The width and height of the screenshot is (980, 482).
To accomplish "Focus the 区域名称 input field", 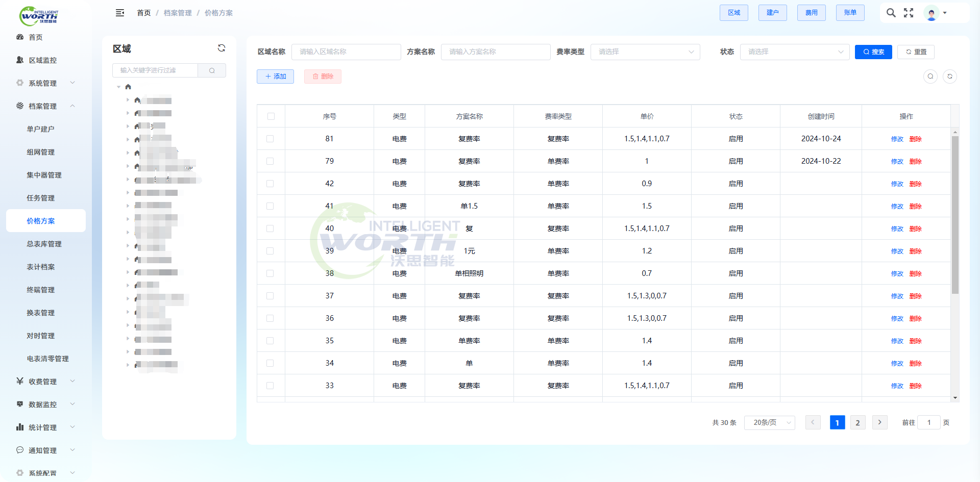I will [x=346, y=52].
